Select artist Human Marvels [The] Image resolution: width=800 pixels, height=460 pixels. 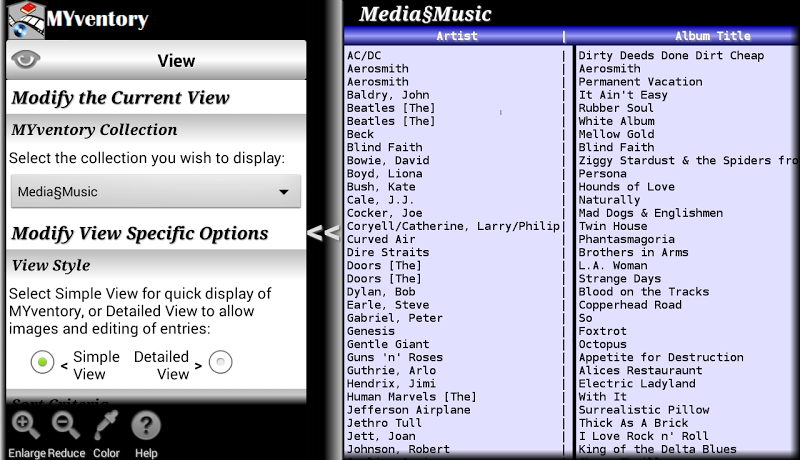click(412, 397)
